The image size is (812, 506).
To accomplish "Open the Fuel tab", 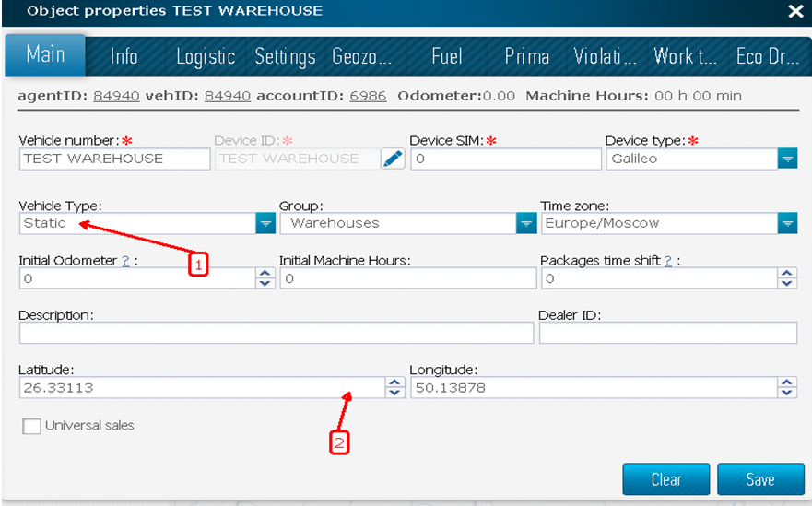I will [447, 56].
